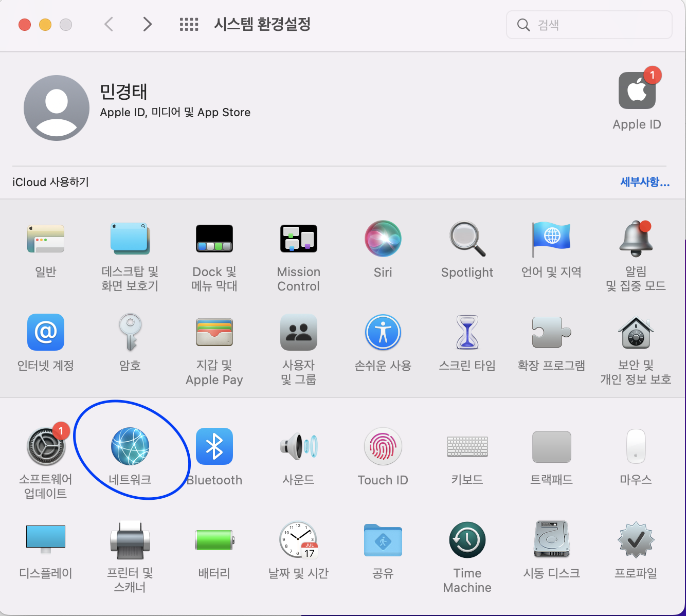Screen dimensions: 686x616
Task: Open 키보드 (Keyboard) preferences
Action: pos(467,446)
